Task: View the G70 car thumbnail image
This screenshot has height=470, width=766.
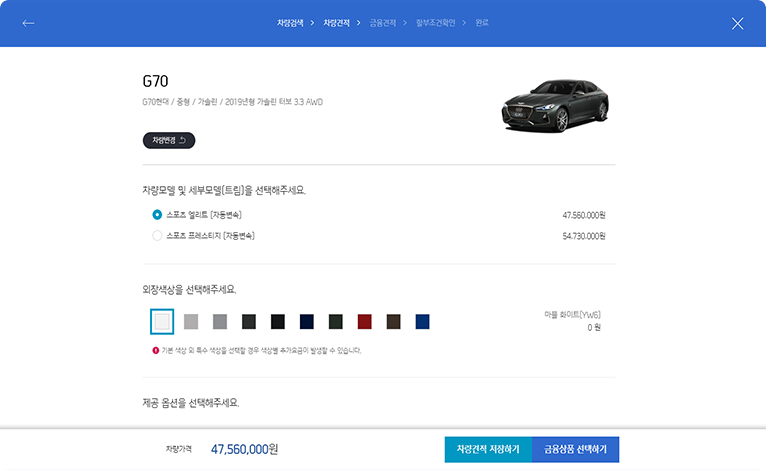Action: [555, 106]
